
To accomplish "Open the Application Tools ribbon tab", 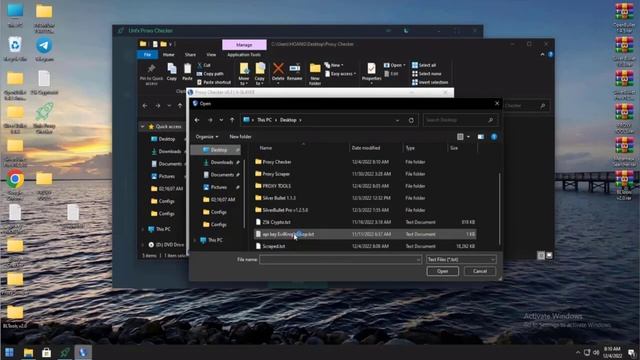I will (244, 55).
